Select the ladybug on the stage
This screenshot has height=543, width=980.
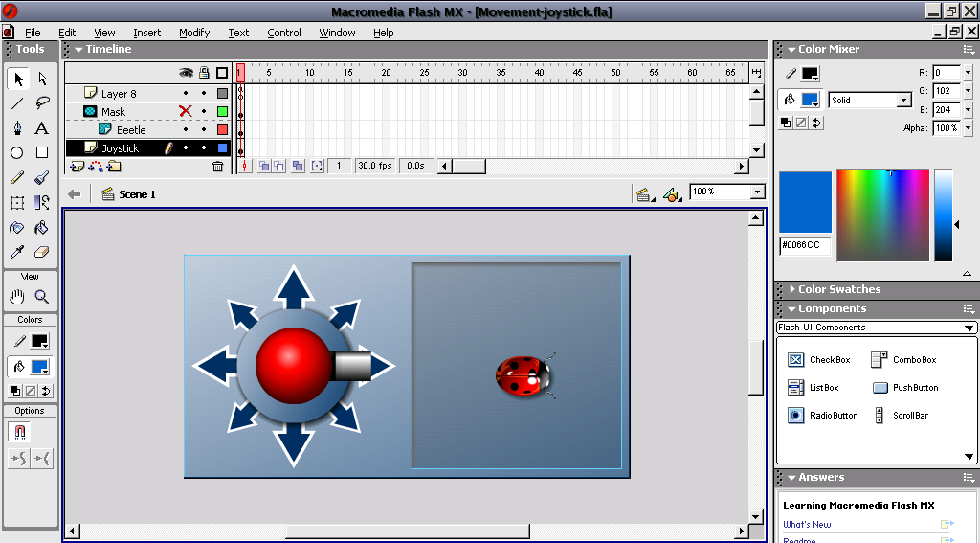[x=525, y=375]
